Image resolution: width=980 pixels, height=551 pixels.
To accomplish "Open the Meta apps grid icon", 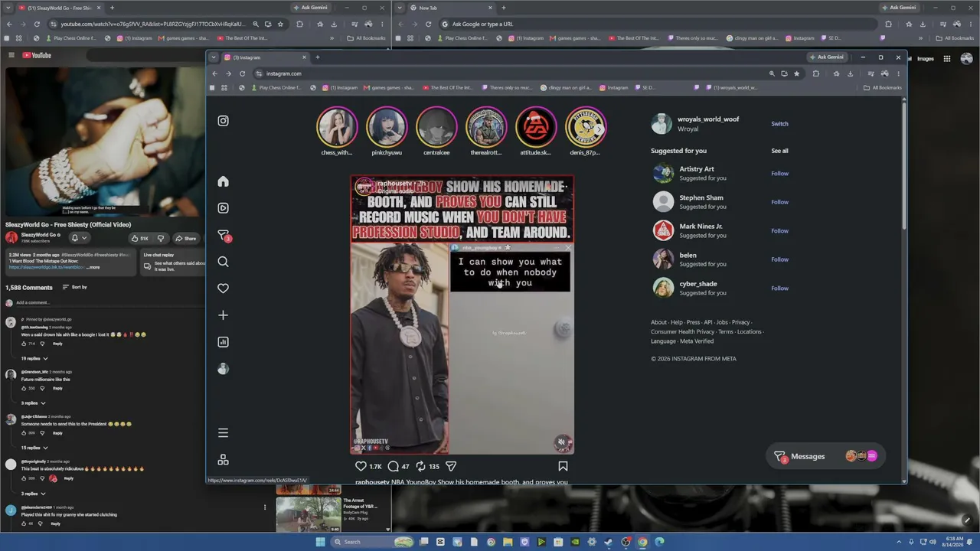I will pos(223,460).
